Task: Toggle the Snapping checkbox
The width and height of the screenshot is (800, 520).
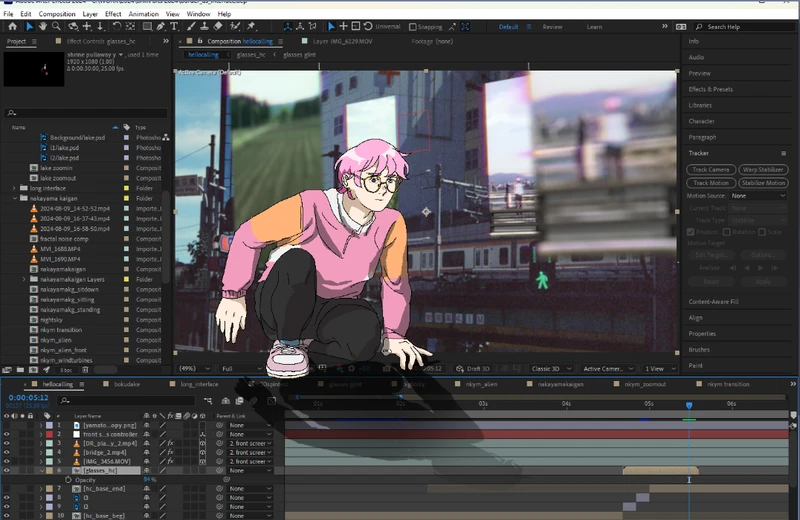Action: pos(412,27)
